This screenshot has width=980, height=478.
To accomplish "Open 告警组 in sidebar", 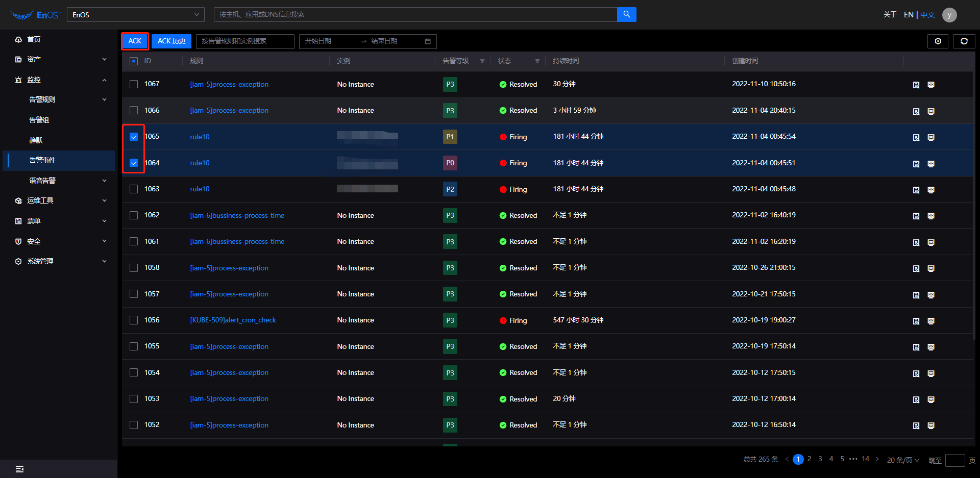I will pyautogui.click(x=39, y=120).
